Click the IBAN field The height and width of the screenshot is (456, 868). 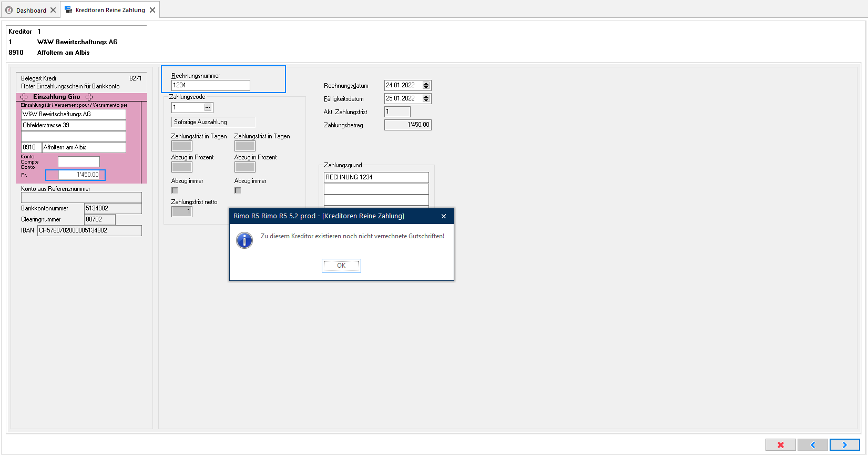coord(89,230)
